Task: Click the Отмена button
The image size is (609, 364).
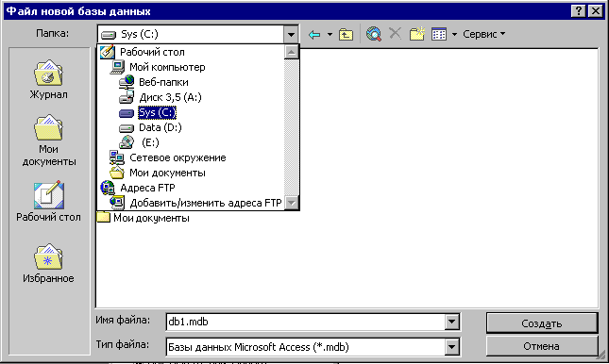Action: [542, 346]
